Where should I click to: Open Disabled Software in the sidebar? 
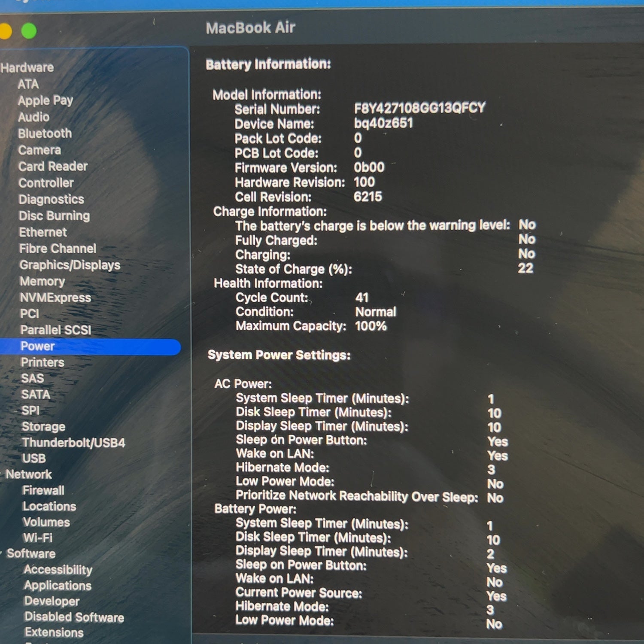click(x=74, y=617)
